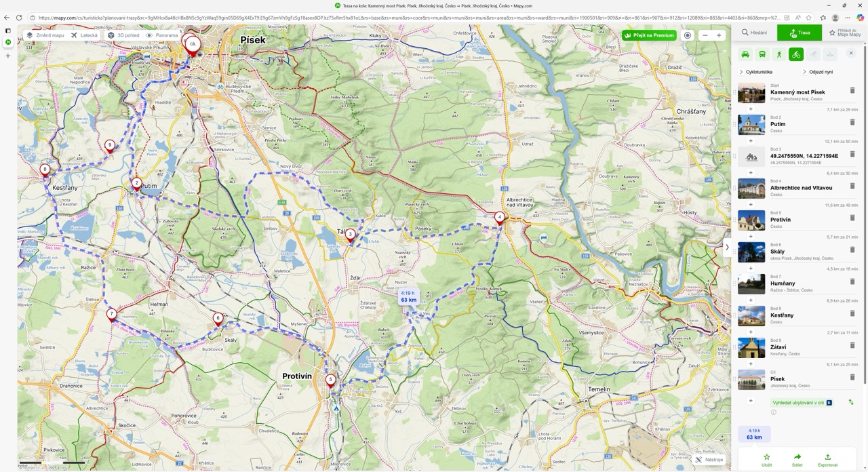
Task: Zoom in the map with plus
Action: point(719,35)
